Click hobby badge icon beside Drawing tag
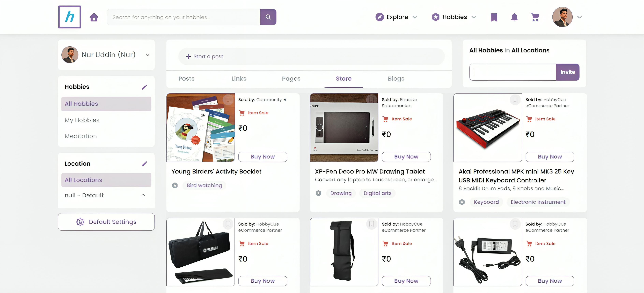The height and width of the screenshot is (293, 644). (318, 193)
